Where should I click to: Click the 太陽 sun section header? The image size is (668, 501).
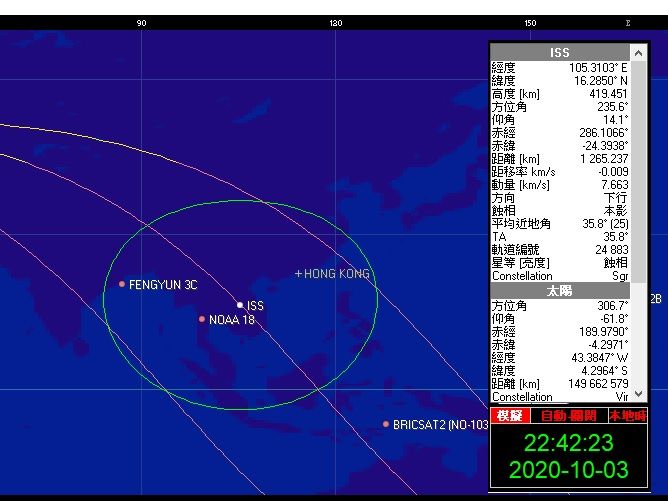point(560,290)
